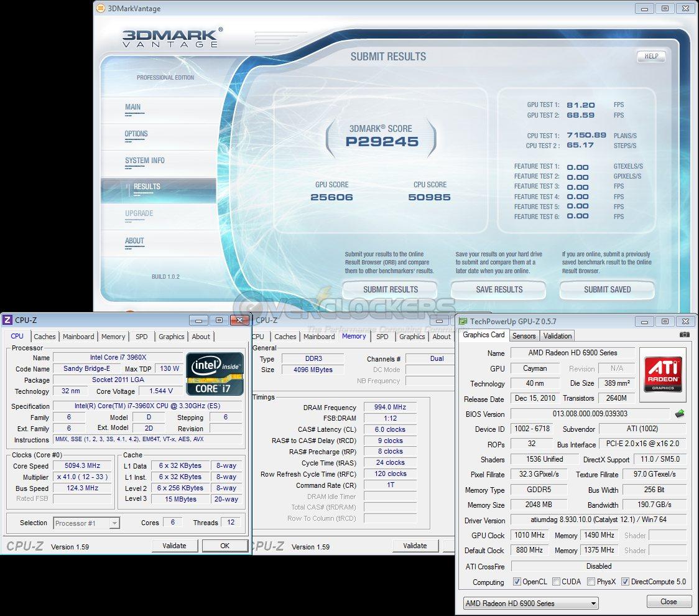
Task: Click the BIOS Version field in GPU-Z
Action: (x=590, y=414)
